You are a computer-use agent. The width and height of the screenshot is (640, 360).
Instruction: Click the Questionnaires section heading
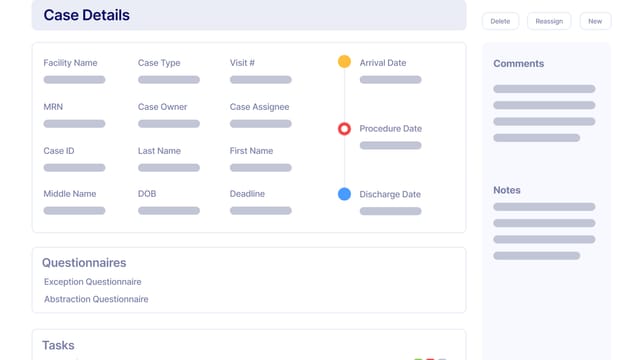tap(84, 262)
